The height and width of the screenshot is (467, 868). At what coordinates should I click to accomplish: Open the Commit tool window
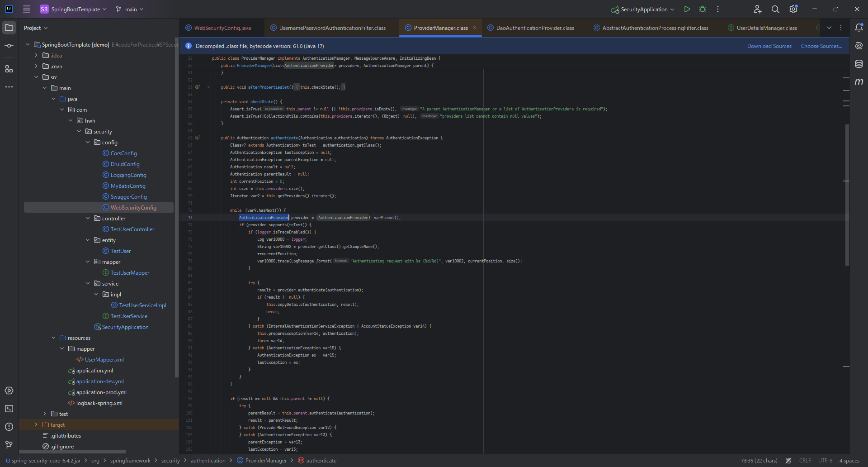click(x=9, y=46)
